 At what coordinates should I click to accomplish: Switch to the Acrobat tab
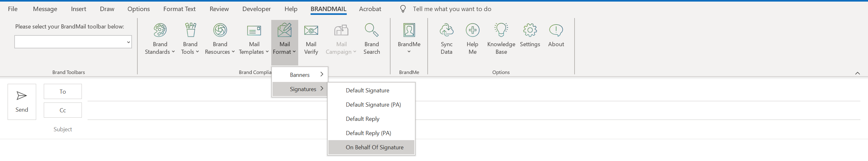370,9
